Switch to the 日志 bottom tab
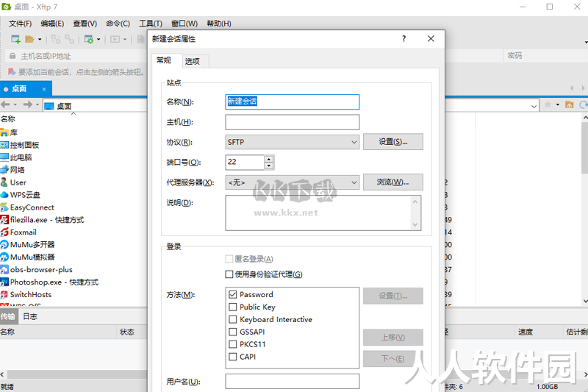 pyautogui.click(x=30, y=316)
